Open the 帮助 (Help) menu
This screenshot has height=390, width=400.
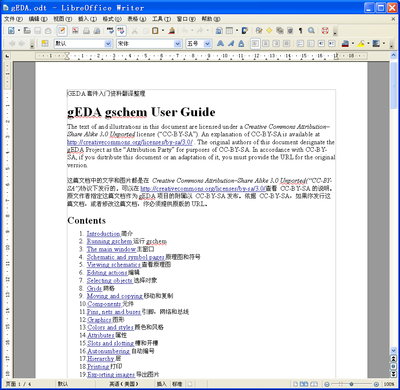point(211,19)
